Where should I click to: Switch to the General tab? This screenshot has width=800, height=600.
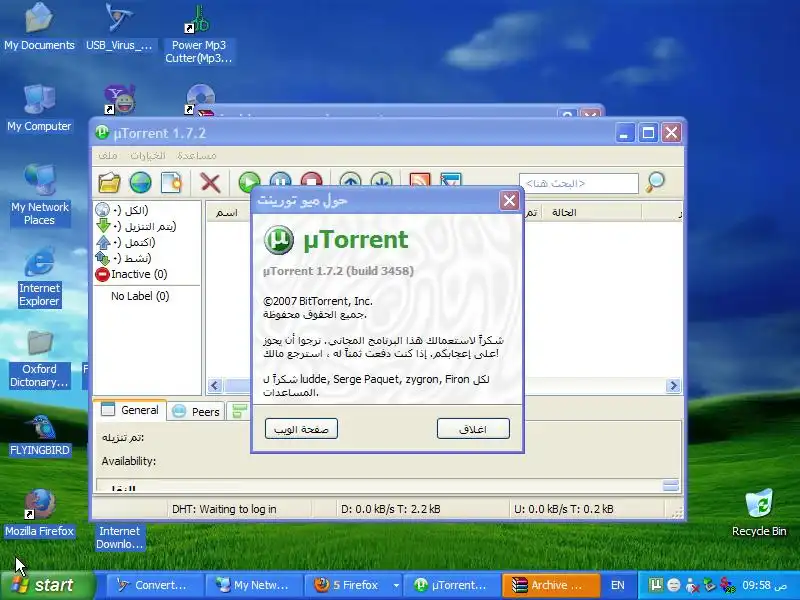pyautogui.click(x=130, y=410)
